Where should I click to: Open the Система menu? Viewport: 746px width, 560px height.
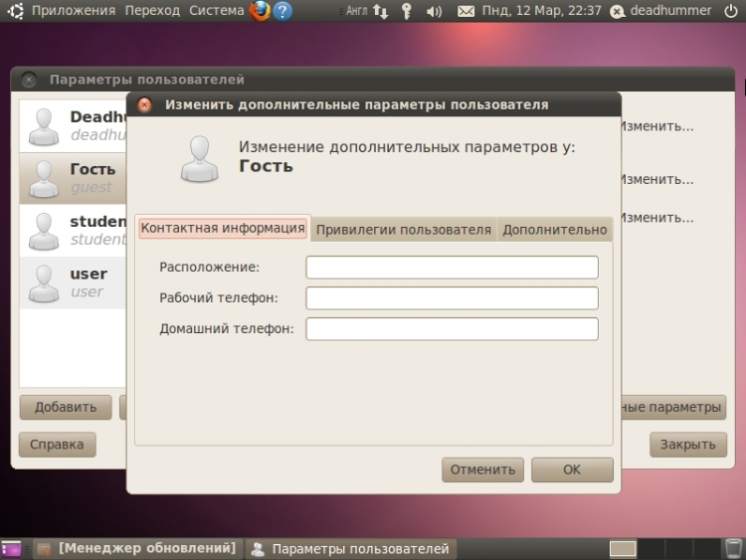click(217, 11)
